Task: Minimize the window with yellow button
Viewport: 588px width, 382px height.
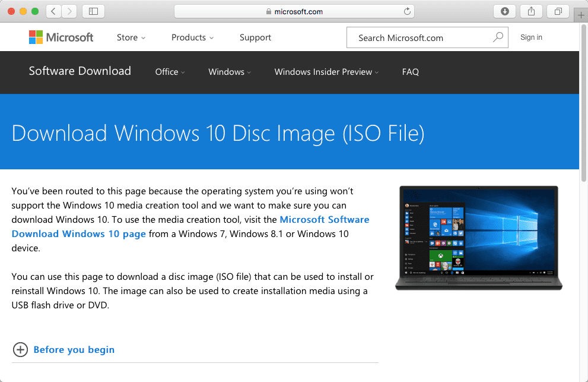Action: (x=23, y=11)
